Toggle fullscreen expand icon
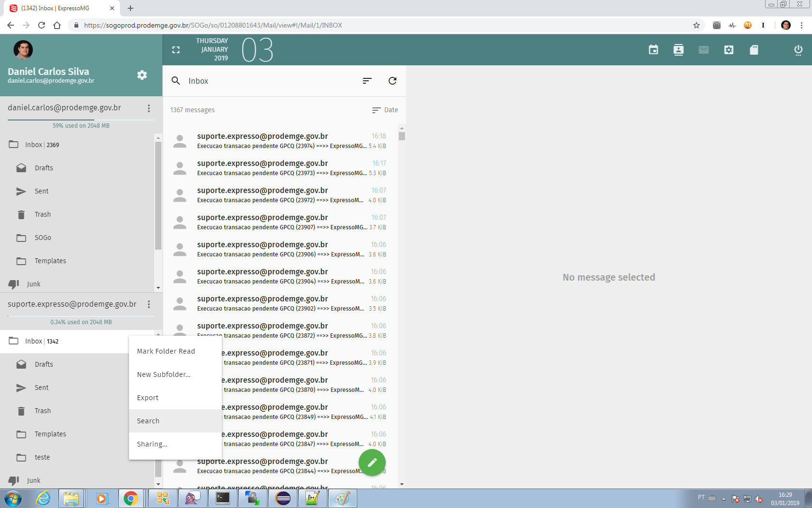Screen dimensions: 812x508 pos(176,50)
